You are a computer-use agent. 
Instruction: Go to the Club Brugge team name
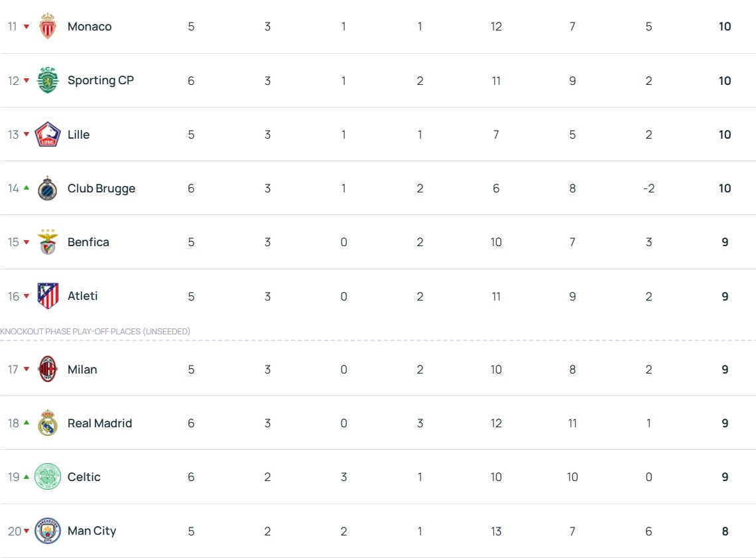(101, 188)
